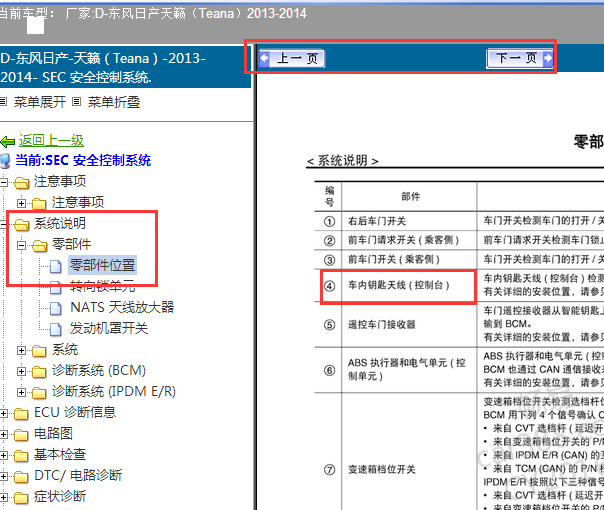Go to the previous page with 上一页
This screenshot has height=510, width=604.
pyautogui.click(x=292, y=59)
